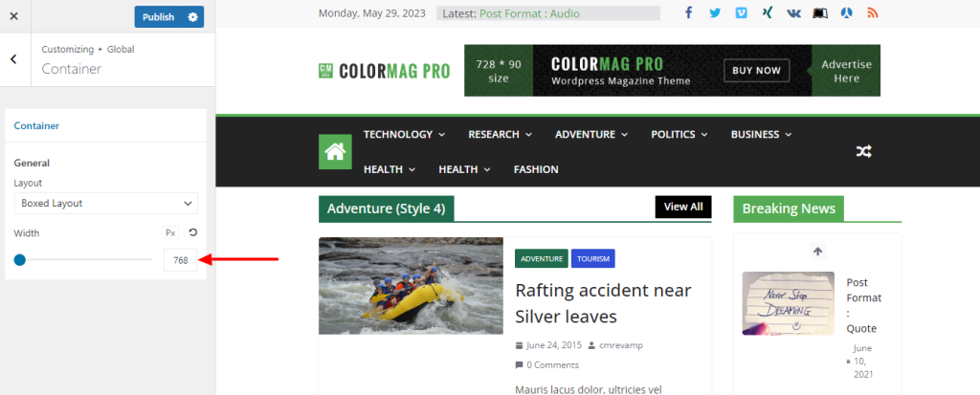Viewport: 980px width, 395px height.
Task: Toggle the Px unit button for Width
Action: pos(170,232)
